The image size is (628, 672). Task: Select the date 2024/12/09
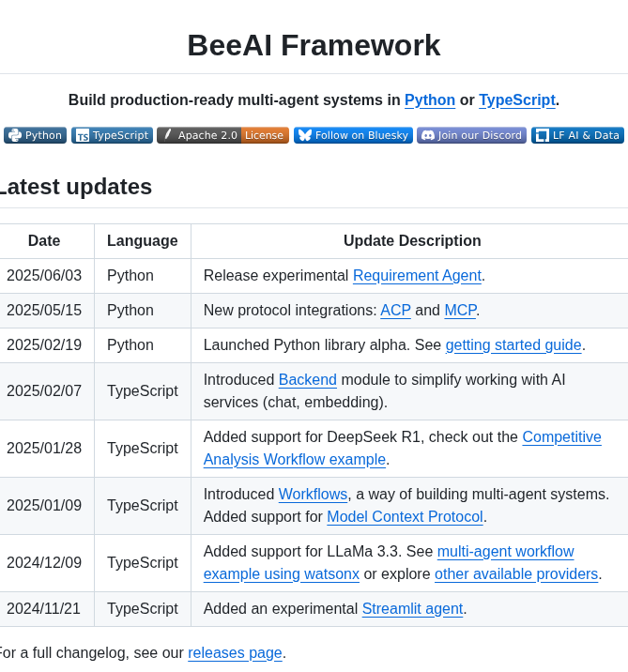[44, 563]
